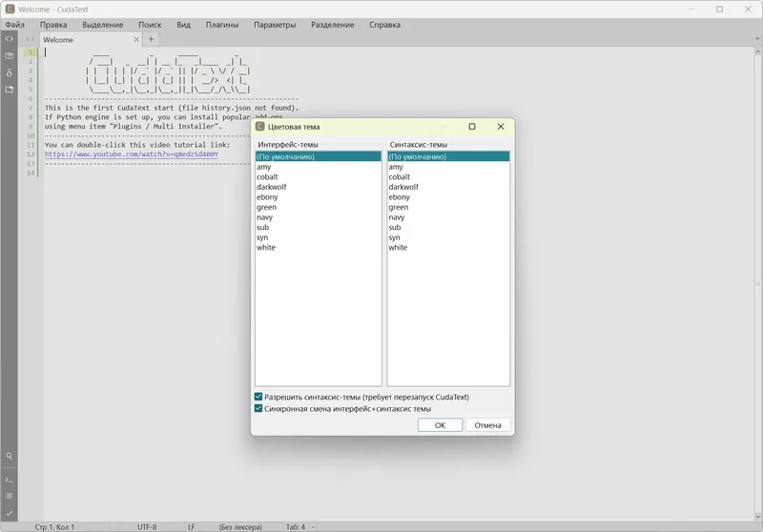Click the LF line ending status field
The width and height of the screenshot is (763, 532).
(192, 526)
